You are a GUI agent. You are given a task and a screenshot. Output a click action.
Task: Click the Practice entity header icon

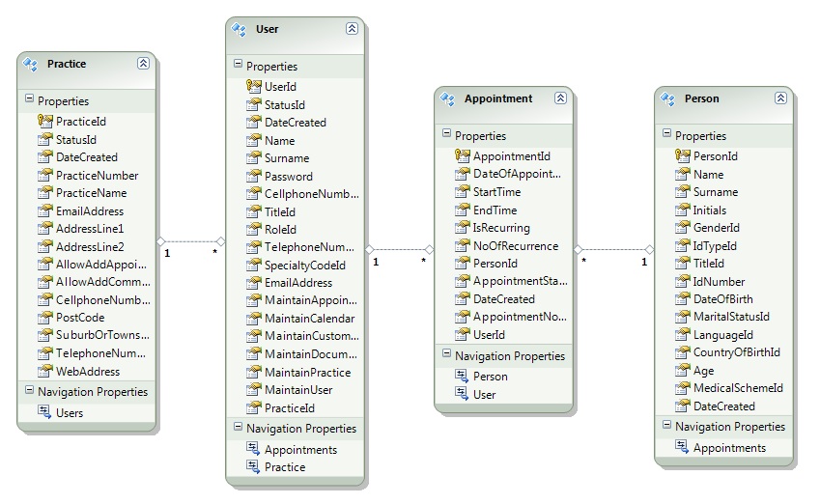[30, 65]
